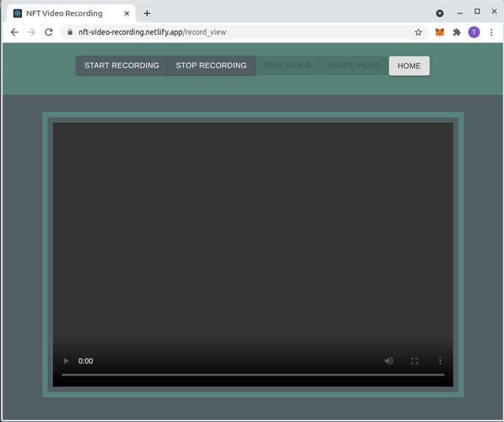
Task: Open the purple T profile avatar
Action: coord(474,32)
